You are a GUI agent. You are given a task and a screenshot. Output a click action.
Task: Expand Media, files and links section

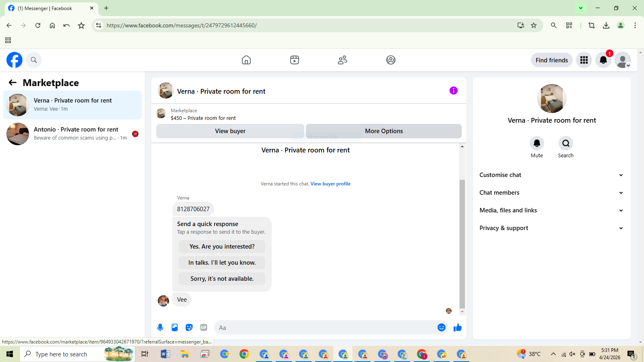(x=552, y=210)
